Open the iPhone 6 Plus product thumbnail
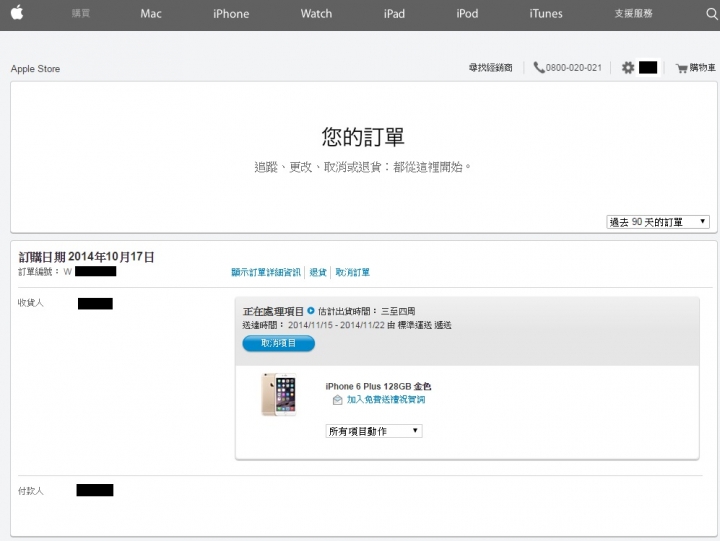 click(x=279, y=394)
